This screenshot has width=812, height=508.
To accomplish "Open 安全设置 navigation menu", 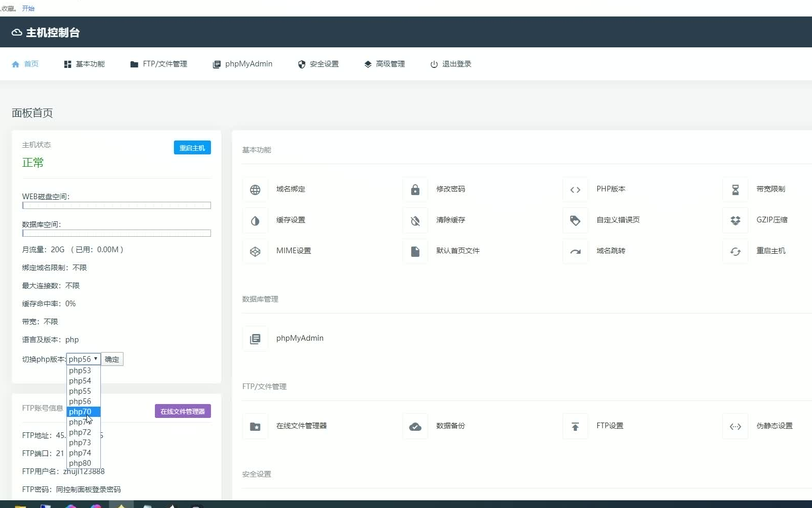I will pyautogui.click(x=318, y=64).
